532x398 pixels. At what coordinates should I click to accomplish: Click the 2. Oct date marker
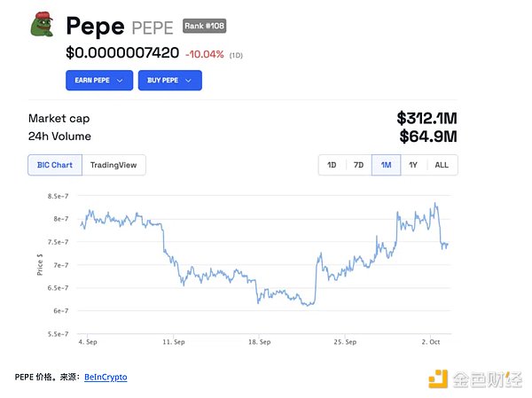tap(432, 341)
